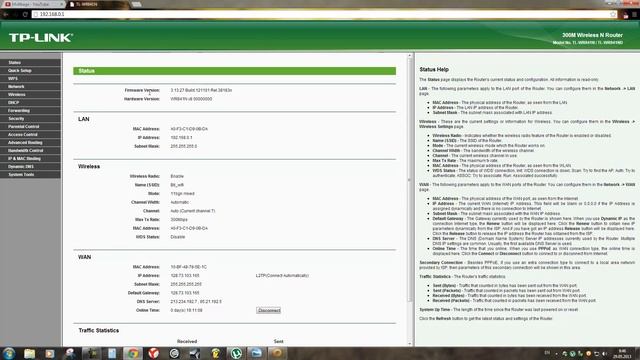Click the main status pane scrollbar
Screen dimensions: 640x360
click(x=410, y=180)
